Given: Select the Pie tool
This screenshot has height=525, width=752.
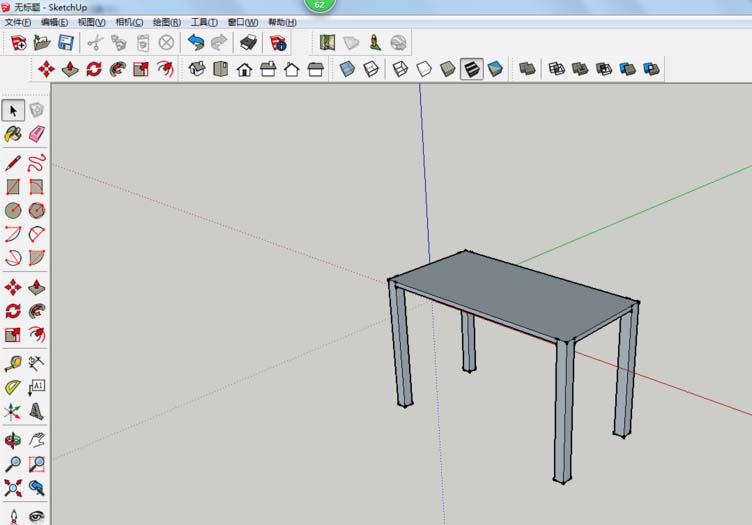Looking at the screenshot, I should coord(37,257).
